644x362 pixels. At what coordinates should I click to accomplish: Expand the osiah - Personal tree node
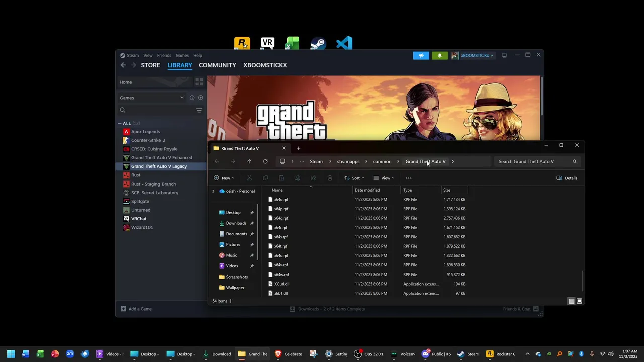click(x=213, y=191)
